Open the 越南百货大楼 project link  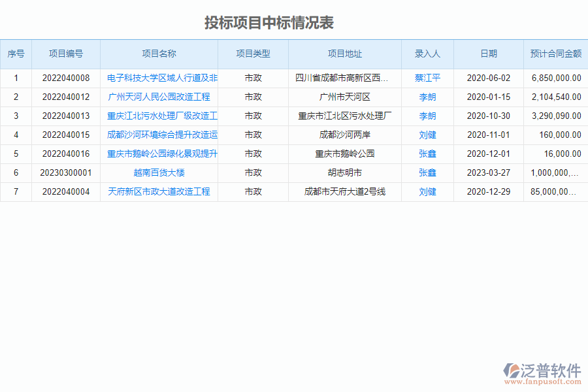coord(160,172)
